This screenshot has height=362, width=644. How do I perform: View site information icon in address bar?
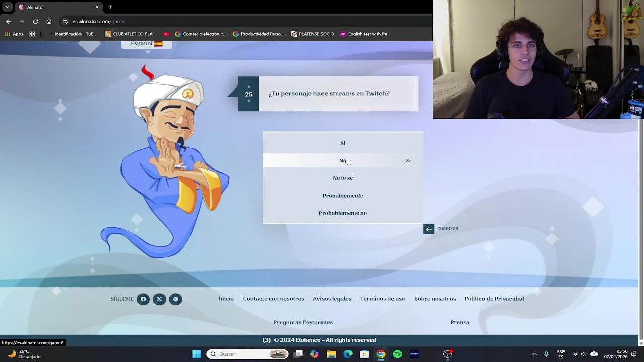click(65, 21)
